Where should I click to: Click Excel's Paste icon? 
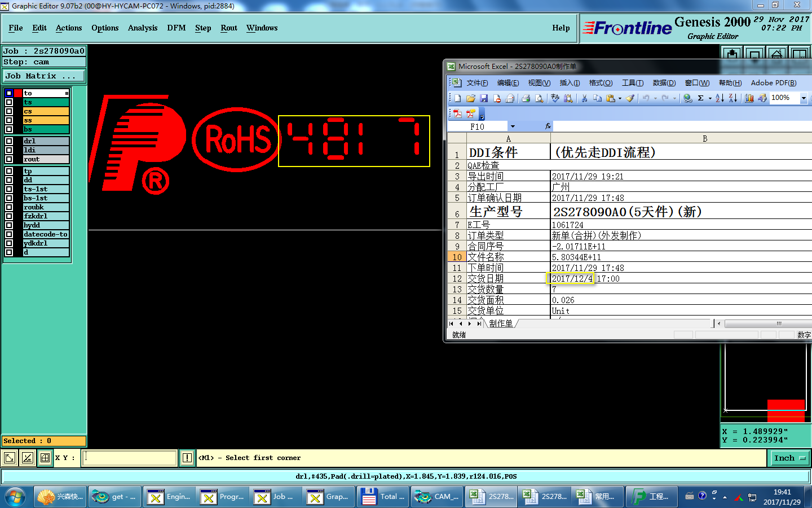[610, 98]
